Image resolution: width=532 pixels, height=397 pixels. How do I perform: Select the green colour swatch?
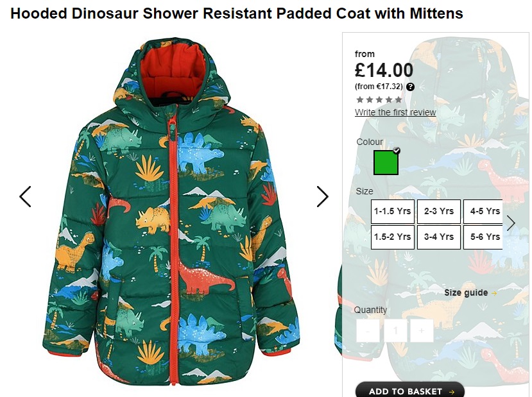pos(386,163)
